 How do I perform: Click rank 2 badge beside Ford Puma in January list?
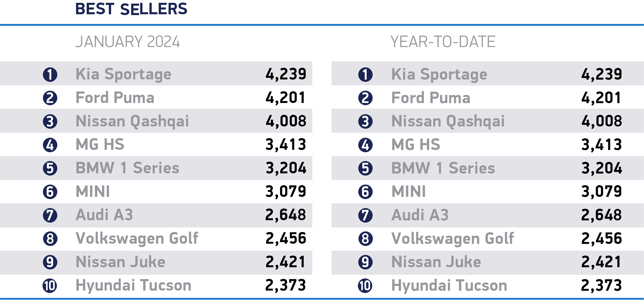tap(50, 98)
